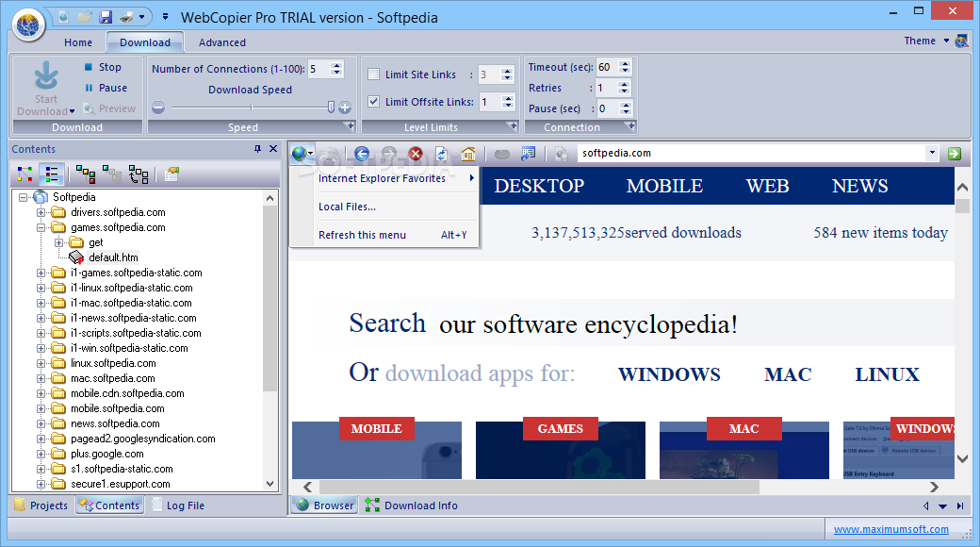Pin the Contents panel
The height and width of the screenshot is (547, 980).
pyautogui.click(x=257, y=149)
